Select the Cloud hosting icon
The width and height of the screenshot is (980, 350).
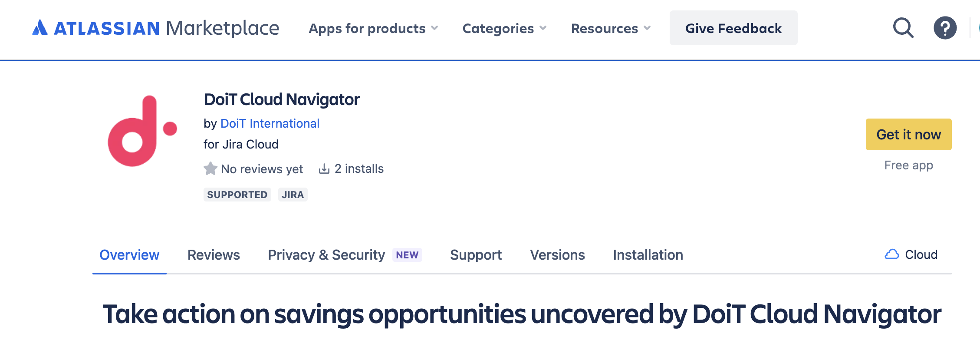click(x=892, y=254)
